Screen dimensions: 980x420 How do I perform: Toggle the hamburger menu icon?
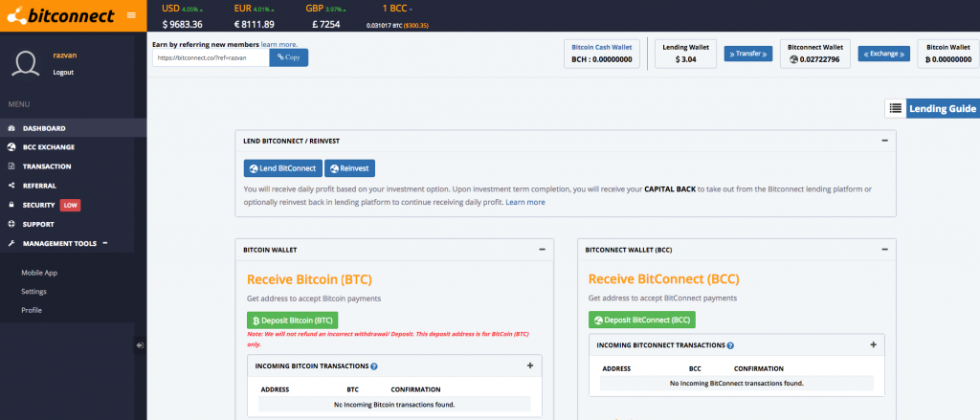(x=131, y=15)
